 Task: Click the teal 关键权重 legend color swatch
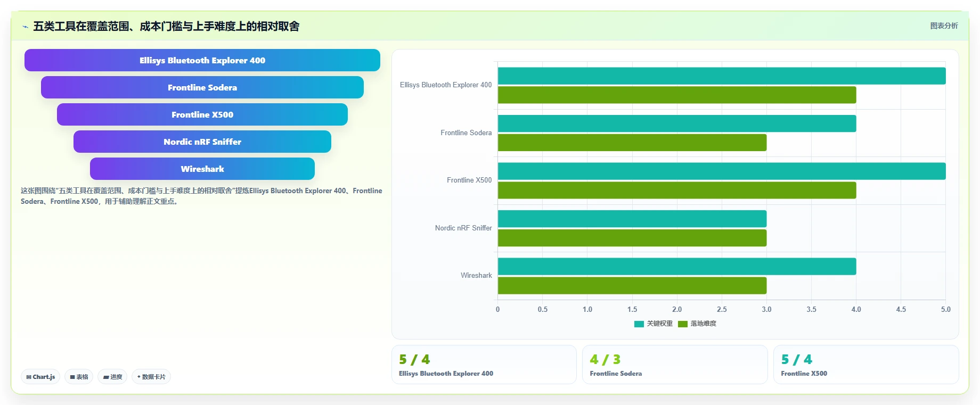[639, 324]
